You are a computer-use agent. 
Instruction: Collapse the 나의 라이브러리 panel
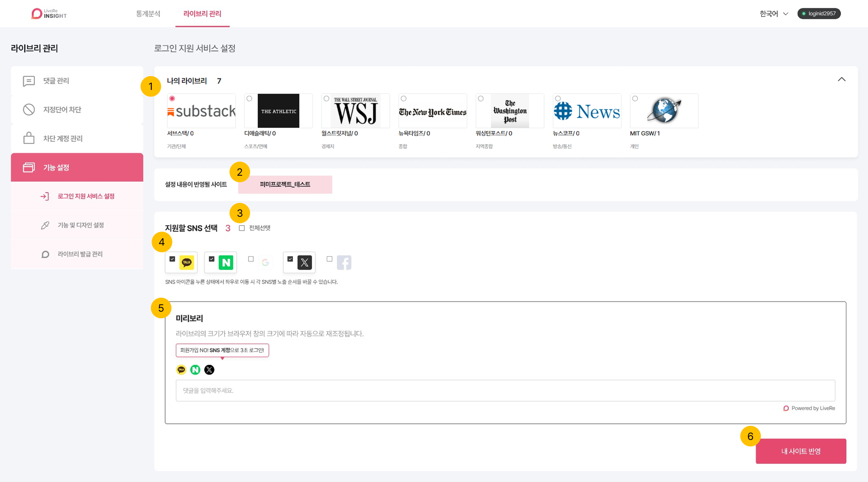point(841,79)
